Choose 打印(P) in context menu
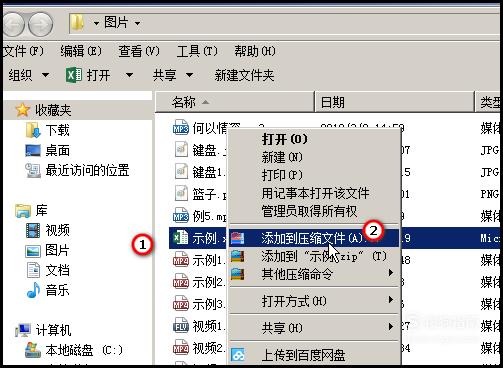The width and height of the screenshot is (503, 368). [314, 175]
